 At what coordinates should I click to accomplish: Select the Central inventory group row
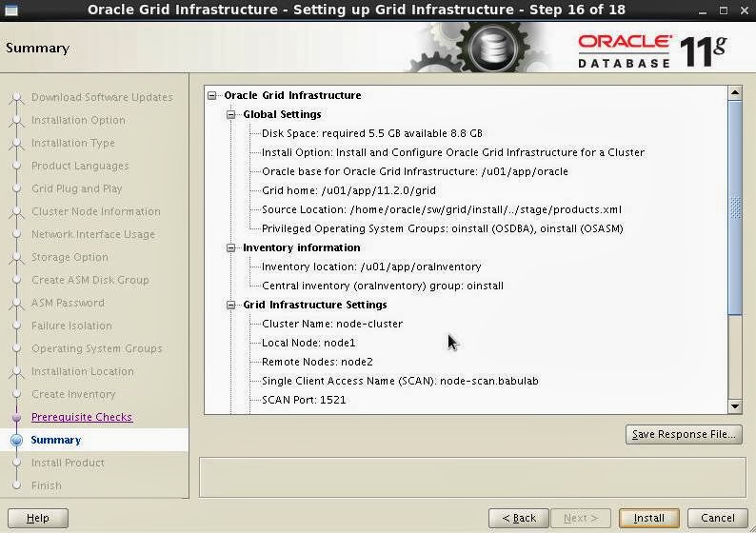pyautogui.click(x=383, y=286)
